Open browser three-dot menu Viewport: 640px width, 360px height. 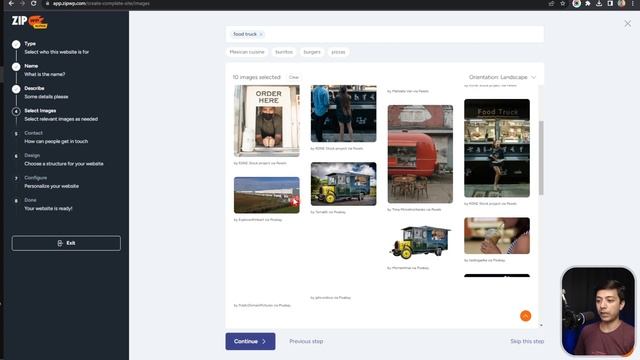pyautogui.click(x=633, y=3)
